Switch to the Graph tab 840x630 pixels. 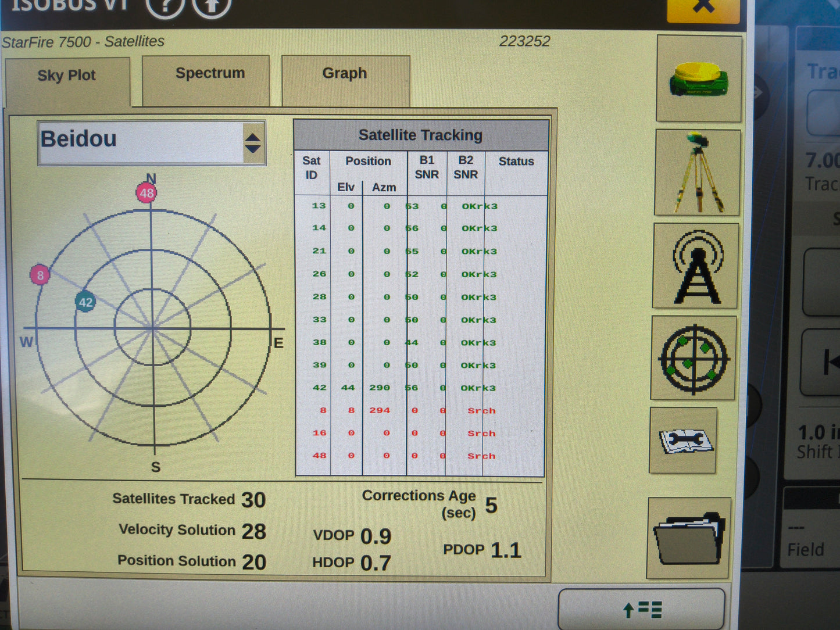(x=345, y=80)
